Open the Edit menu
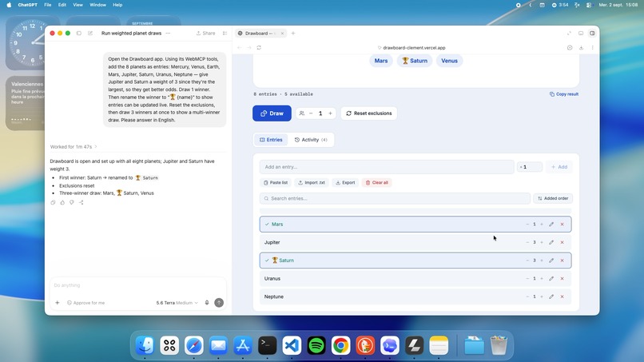Image resolution: width=644 pixels, height=362 pixels. coord(62,5)
